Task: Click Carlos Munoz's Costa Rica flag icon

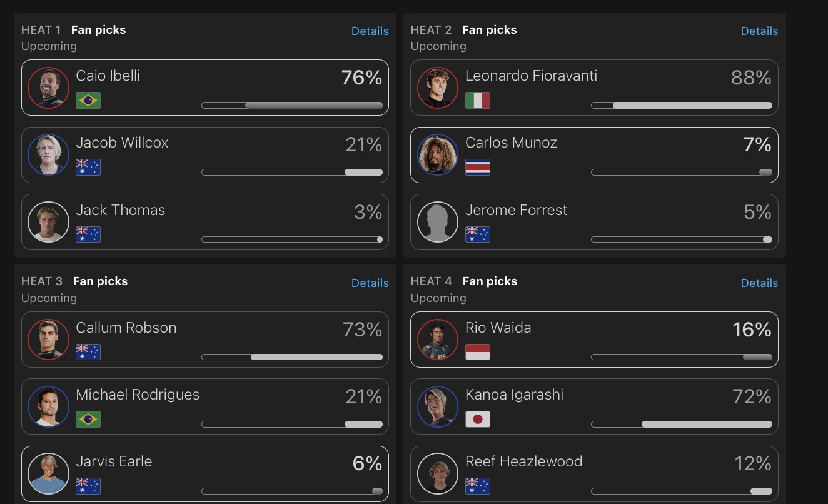Action: point(478,167)
